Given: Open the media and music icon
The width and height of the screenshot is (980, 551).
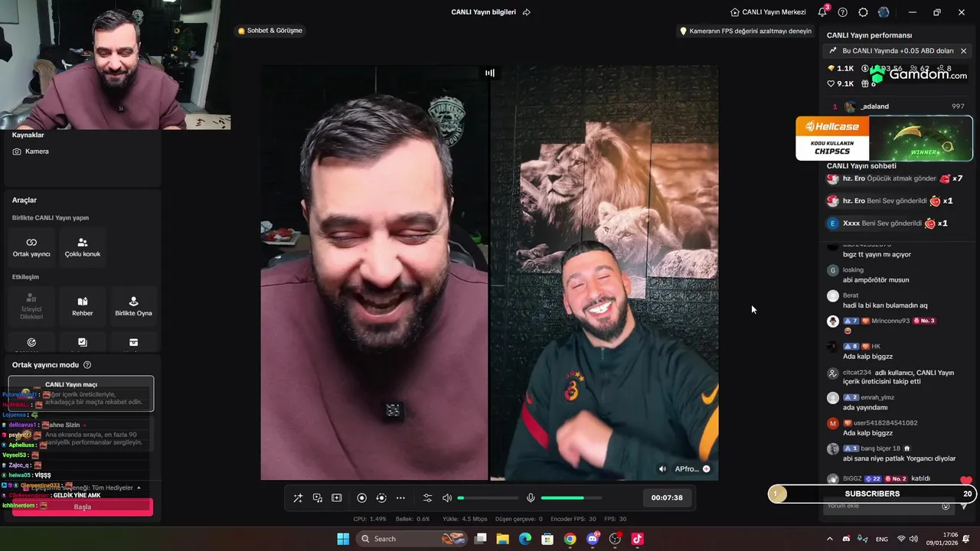Looking at the screenshot, I should coord(318,497).
